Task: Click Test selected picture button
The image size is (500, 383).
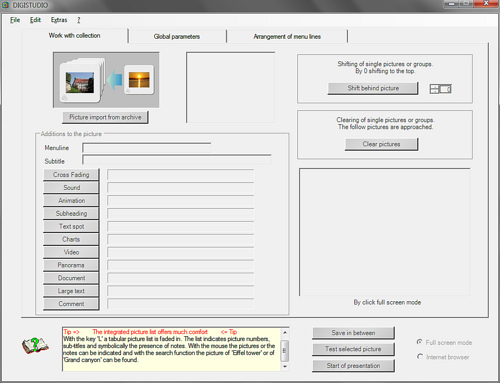Action: (x=353, y=349)
